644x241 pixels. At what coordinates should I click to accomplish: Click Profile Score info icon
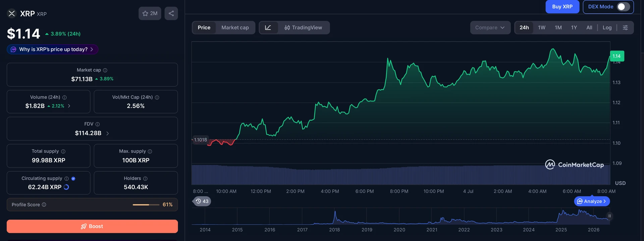pyautogui.click(x=44, y=204)
